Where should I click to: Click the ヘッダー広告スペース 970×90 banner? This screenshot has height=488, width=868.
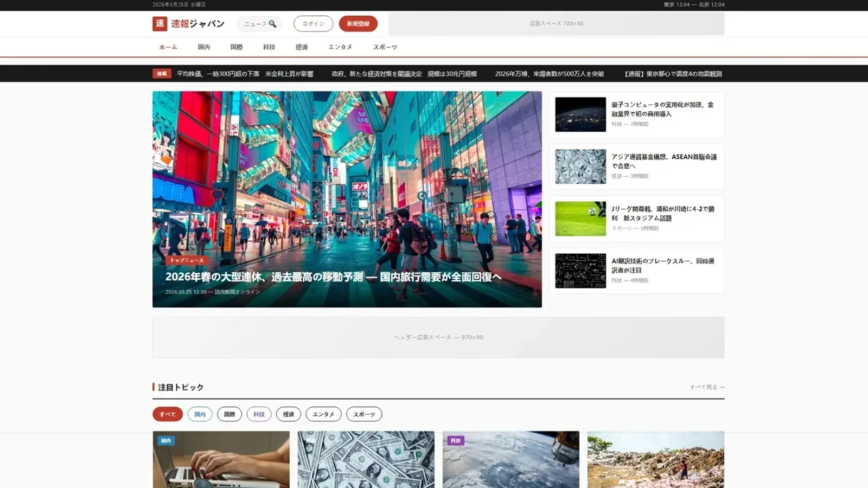(x=438, y=337)
